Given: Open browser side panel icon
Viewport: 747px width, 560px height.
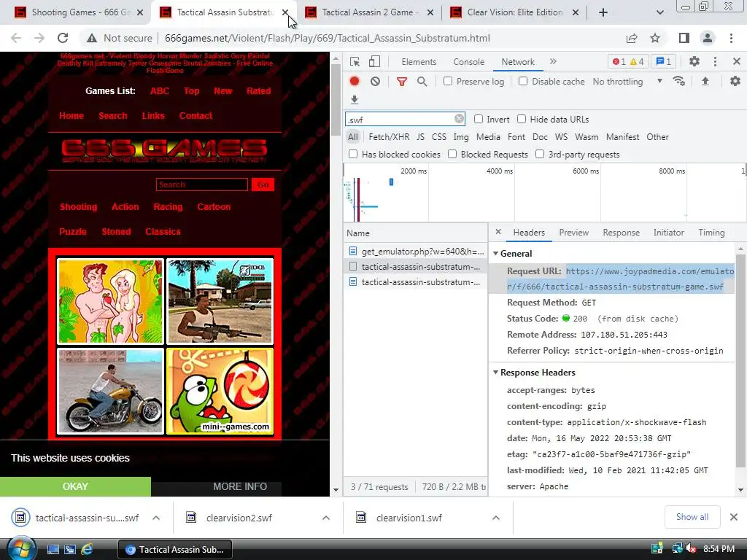Looking at the screenshot, I should tap(684, 38).
